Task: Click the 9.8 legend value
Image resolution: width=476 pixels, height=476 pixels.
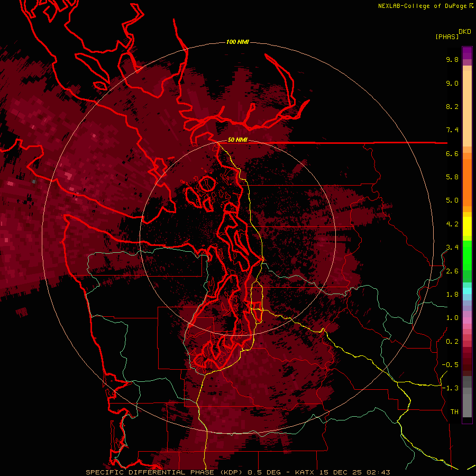Action: (452, 59)
